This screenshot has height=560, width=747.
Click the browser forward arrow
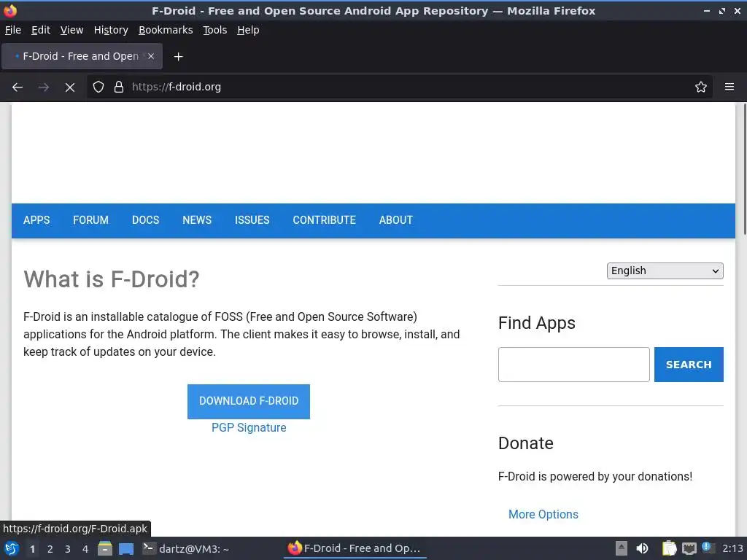43,87
